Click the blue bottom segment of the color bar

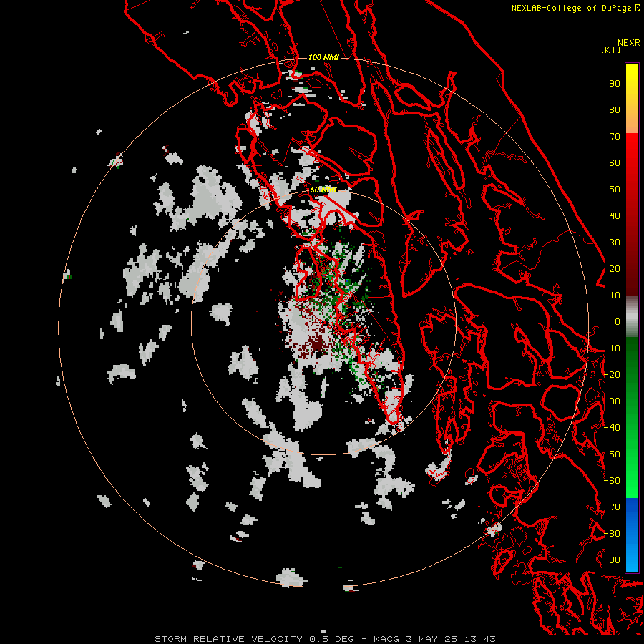point(632,535)
